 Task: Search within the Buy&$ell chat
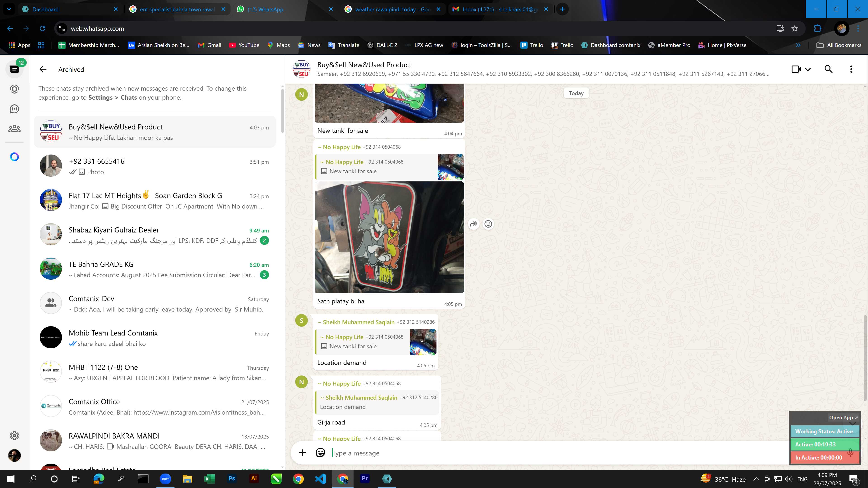[829, 69]
